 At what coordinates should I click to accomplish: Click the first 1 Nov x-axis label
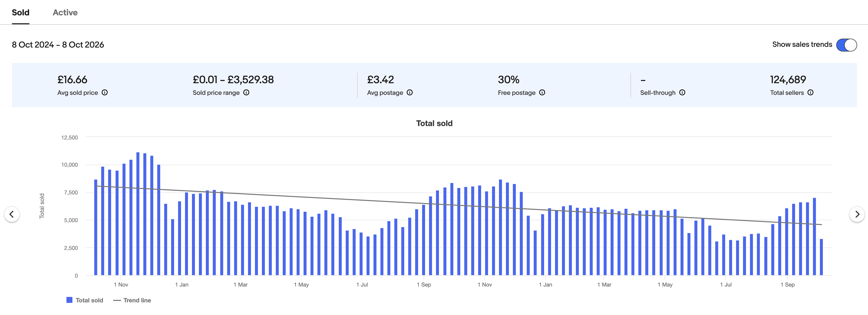(121, 285)
